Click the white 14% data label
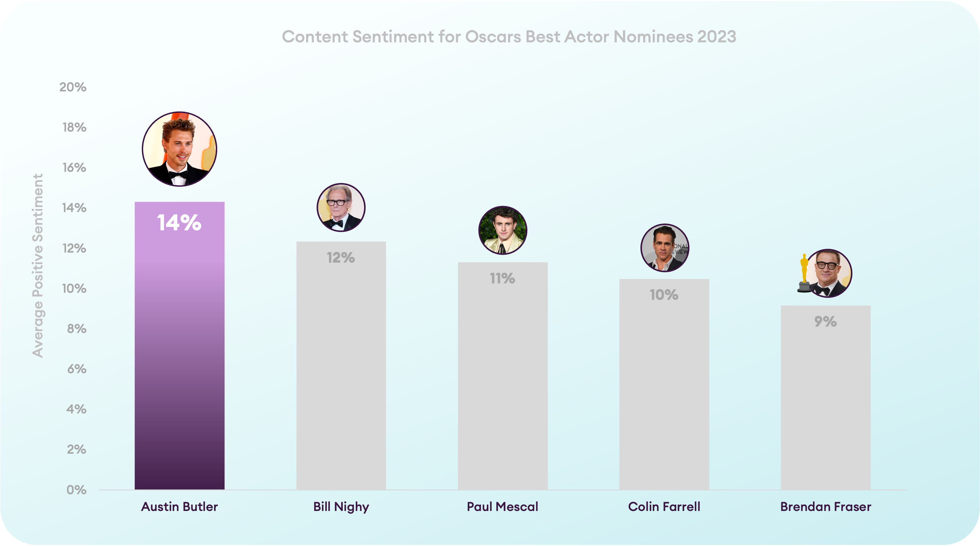The width and height of the screenshot is (980, 546). [x=179, y=223]
